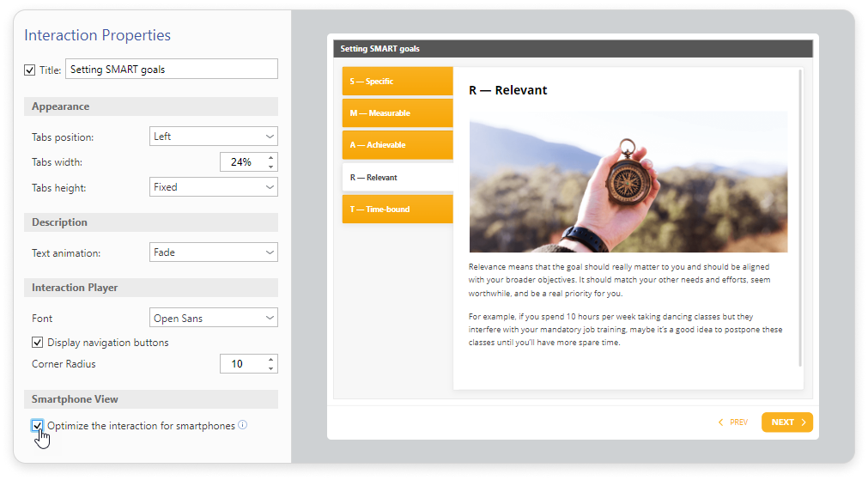Increase the Corner Radius value
868x480 pixels.
coord(271,359)
